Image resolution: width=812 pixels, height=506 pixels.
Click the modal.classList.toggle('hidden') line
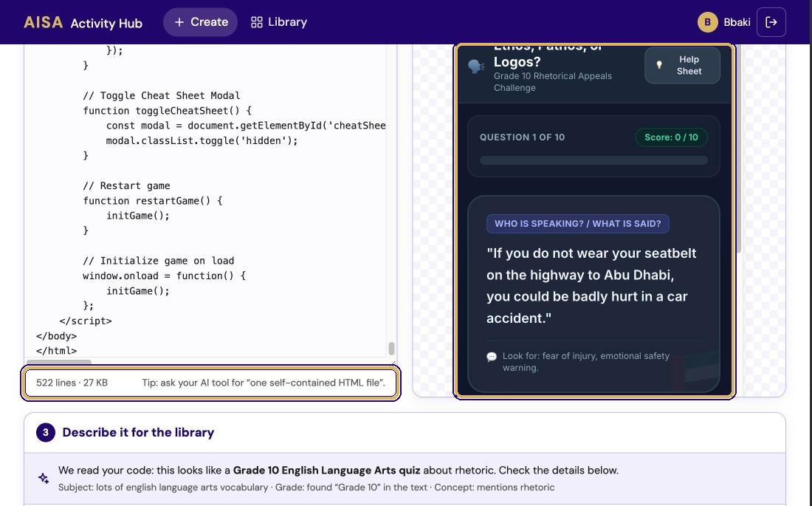[x=202, y=140]
